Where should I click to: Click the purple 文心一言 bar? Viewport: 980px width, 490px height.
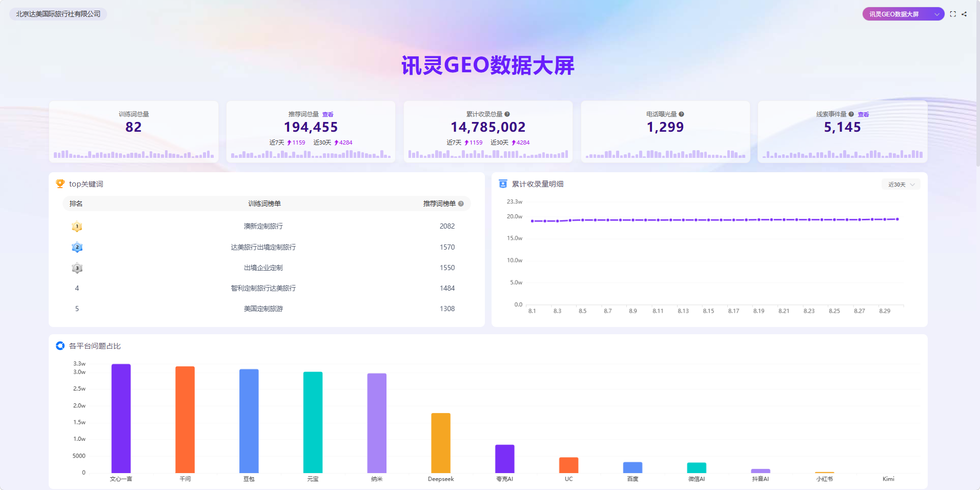(121, 418)
